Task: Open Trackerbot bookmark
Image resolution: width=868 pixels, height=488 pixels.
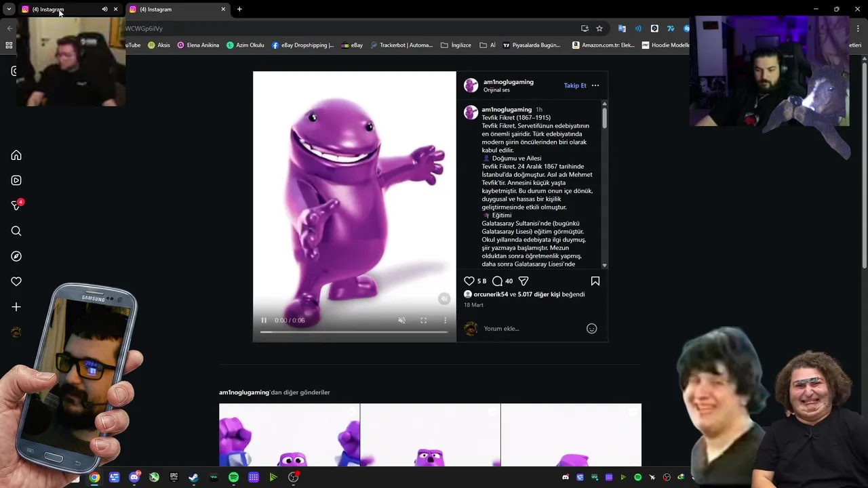Action: [401, 45]
